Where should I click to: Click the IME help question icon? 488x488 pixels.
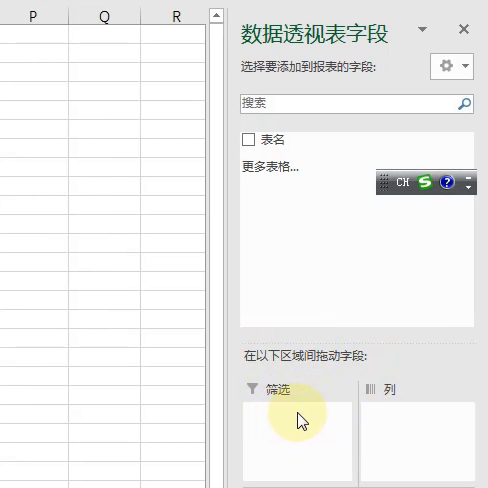pyautogui.click(x=447, y=182)
